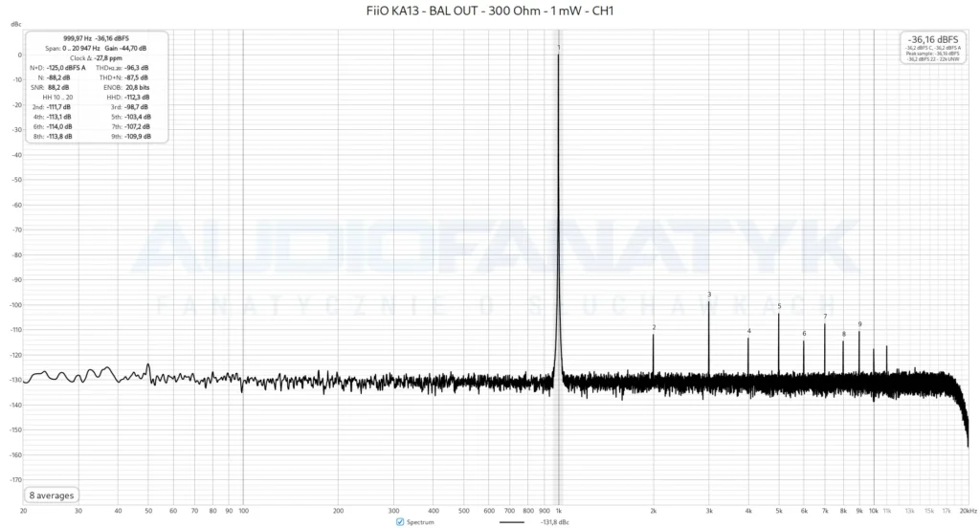Click the harmonic marker '8' at 8k
The width and height of the screenshot is (980, 528).
tap(844, 334)
